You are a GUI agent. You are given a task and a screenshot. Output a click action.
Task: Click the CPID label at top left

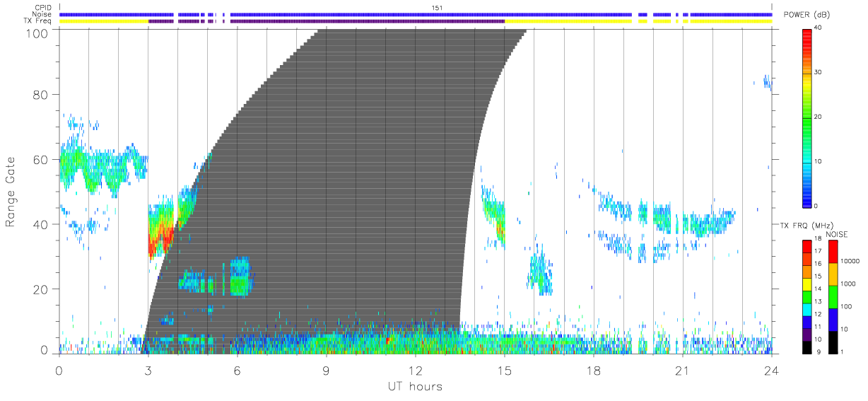tap(45, 8)
